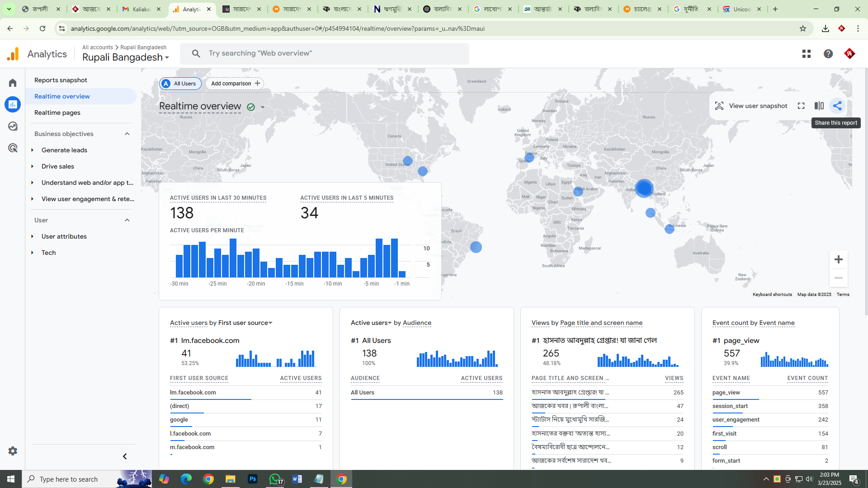This screenshot has height=488, width=868.
Task: Click the Page title and screen name heading
Action: (x=601, y=323)
